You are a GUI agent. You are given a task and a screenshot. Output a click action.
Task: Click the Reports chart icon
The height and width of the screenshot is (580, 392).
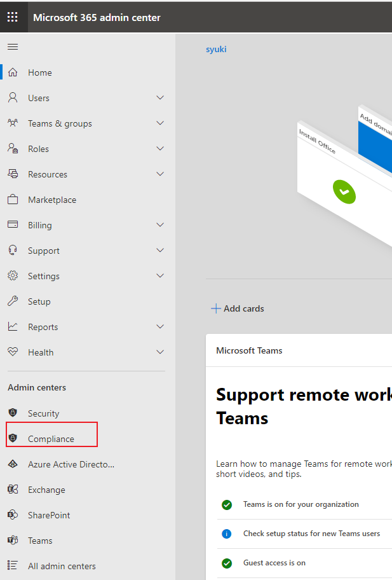click(x=13, y=326)
